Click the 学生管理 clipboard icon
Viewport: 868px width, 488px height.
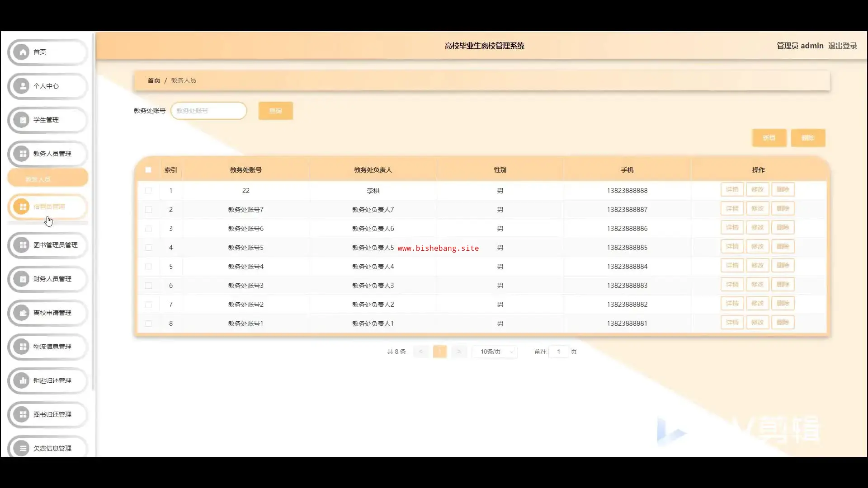[22, 120]
